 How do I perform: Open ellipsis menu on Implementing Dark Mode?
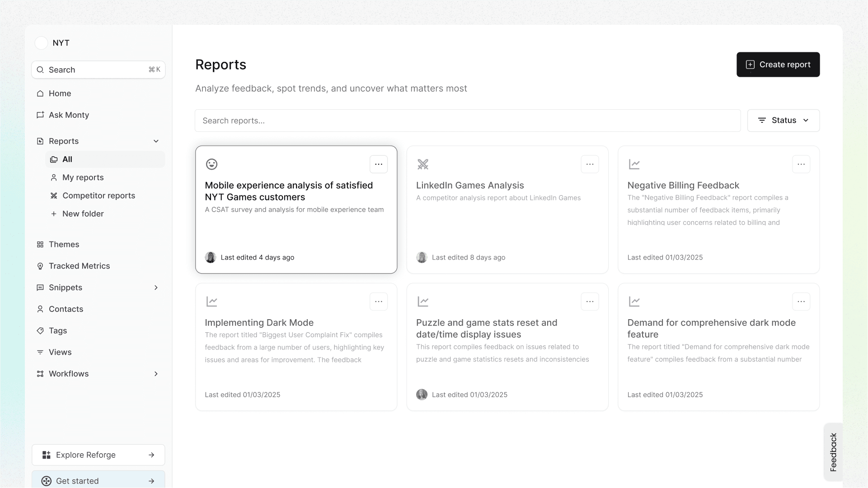coord(378,302)
